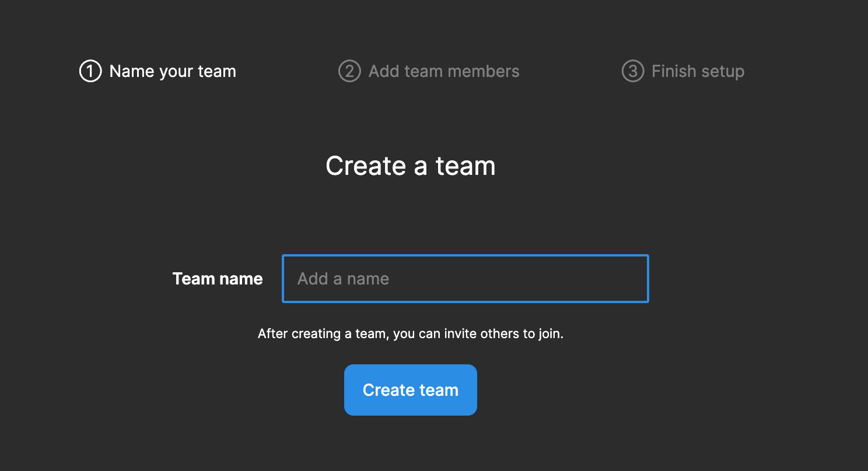Click the circled number 2 step icon
This screenshot has height=471, width=868.
click(349, 71)
